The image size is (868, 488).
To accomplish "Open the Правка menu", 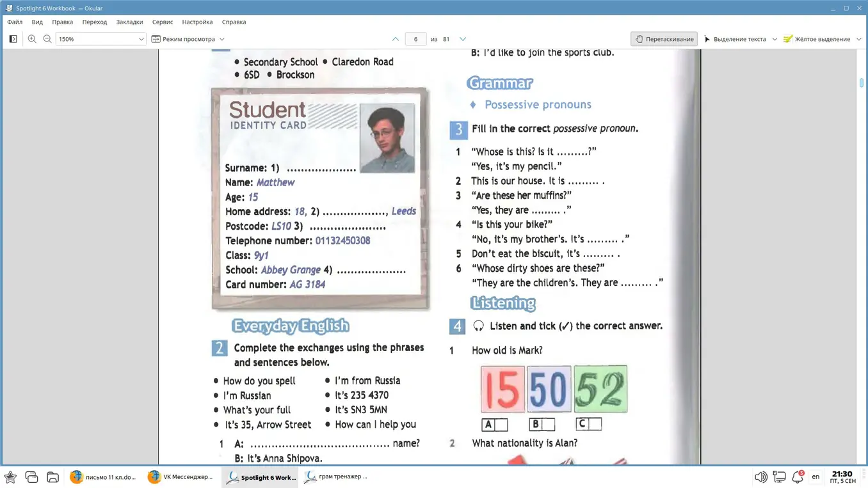I will (63, 22).
